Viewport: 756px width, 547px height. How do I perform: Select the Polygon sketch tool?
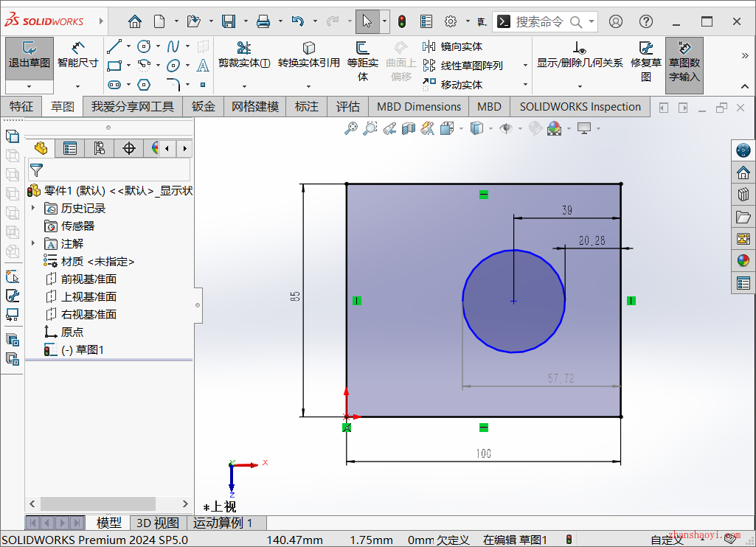click(x=144, y=85)
